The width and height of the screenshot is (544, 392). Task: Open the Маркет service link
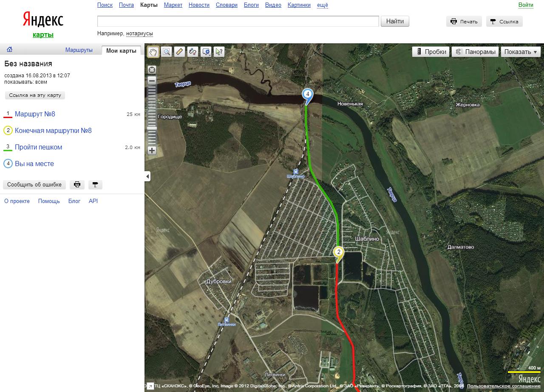(x=173, y=5)
